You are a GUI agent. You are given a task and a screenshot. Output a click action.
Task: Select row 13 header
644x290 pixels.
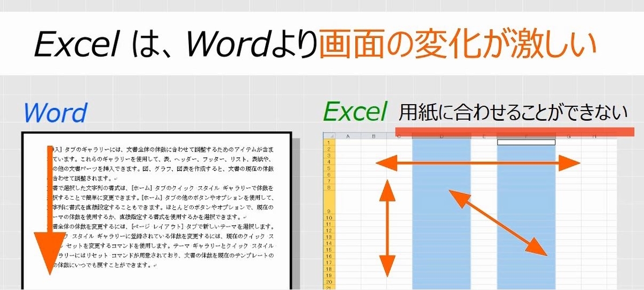(x=328, y=237)
